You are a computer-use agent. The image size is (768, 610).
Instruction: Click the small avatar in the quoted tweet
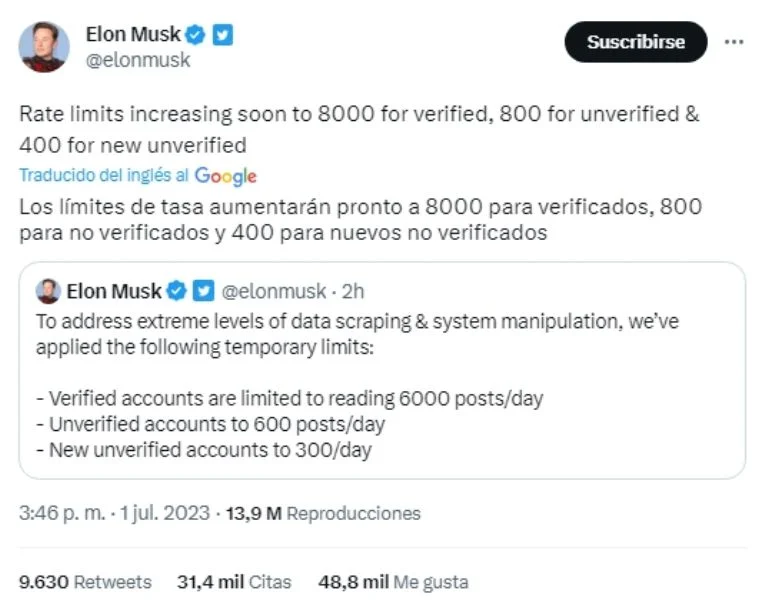coord(48,292)
